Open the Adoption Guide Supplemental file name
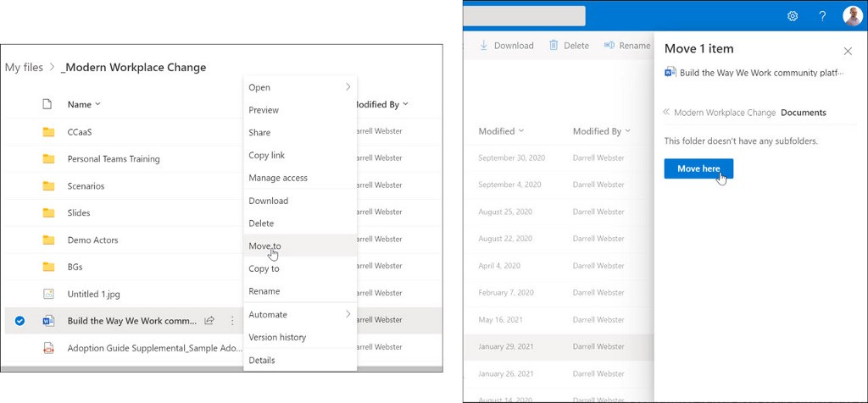 154,348
